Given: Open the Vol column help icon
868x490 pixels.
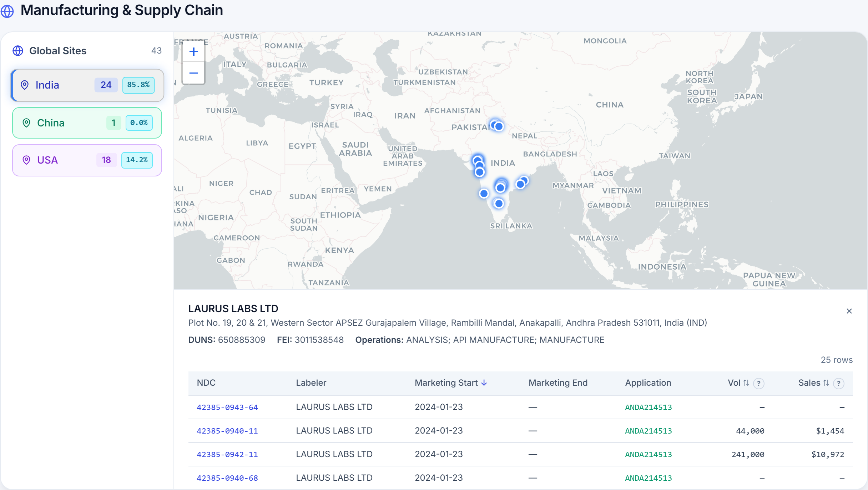Looking at the screenshot, I should [x=759, y=383].
